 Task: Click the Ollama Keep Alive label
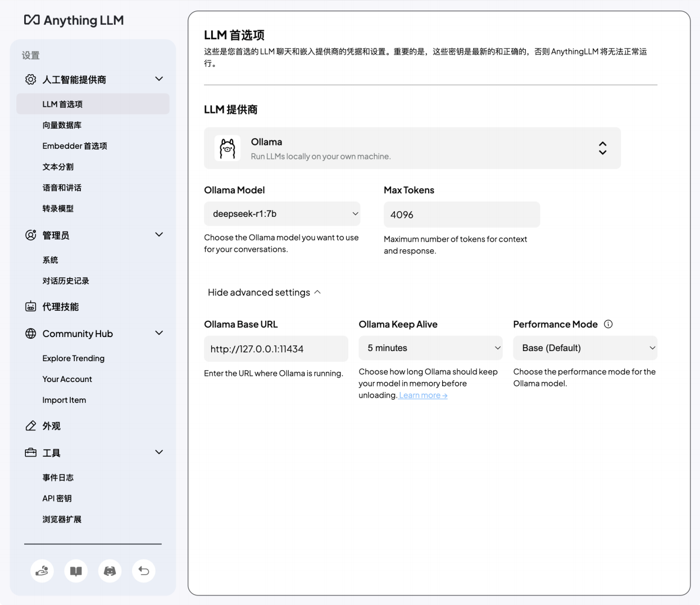point(398,324)
